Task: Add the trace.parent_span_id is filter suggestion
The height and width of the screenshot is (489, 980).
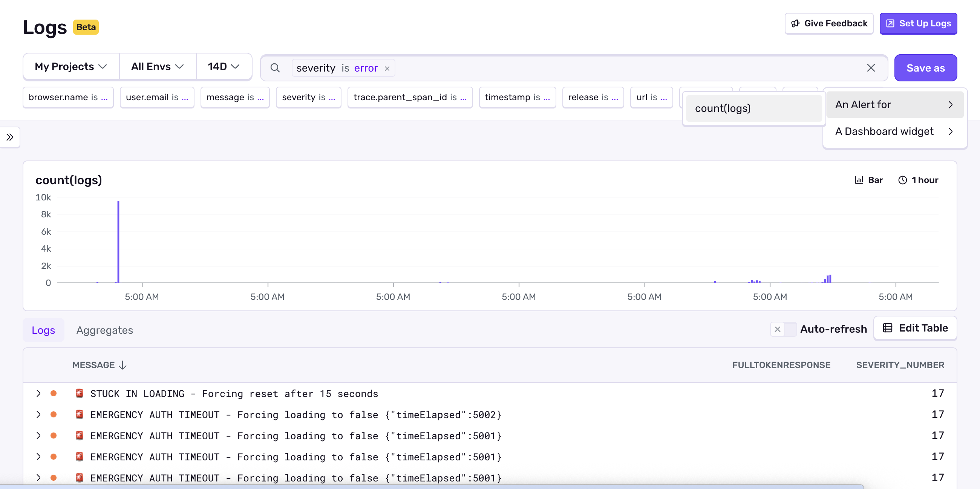Action: coord(410,97)
